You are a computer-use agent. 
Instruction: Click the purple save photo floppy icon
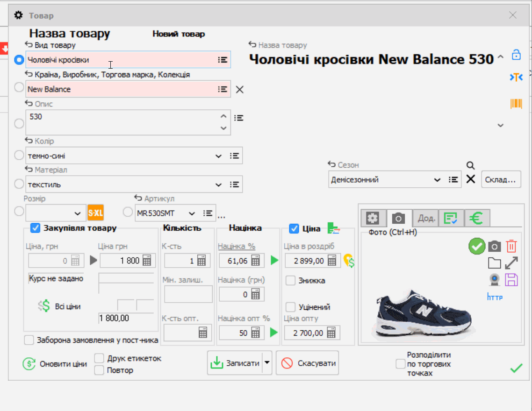(x=511, y=279)
